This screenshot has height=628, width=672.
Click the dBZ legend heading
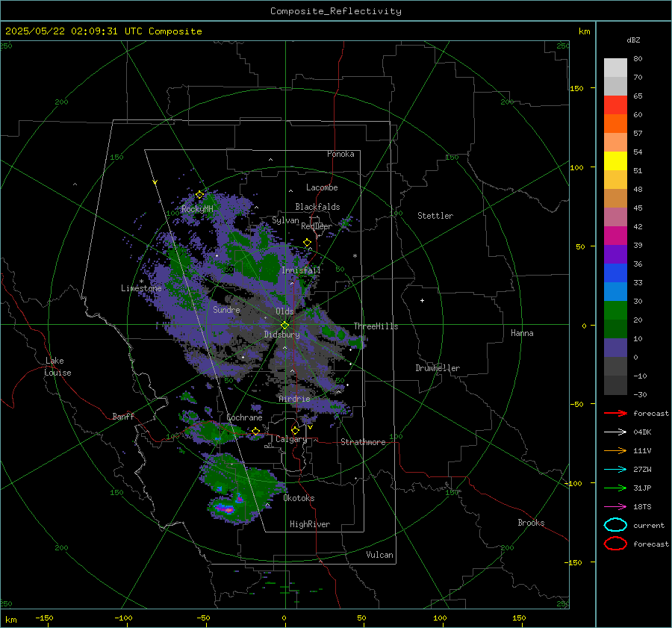coord(633,40)
